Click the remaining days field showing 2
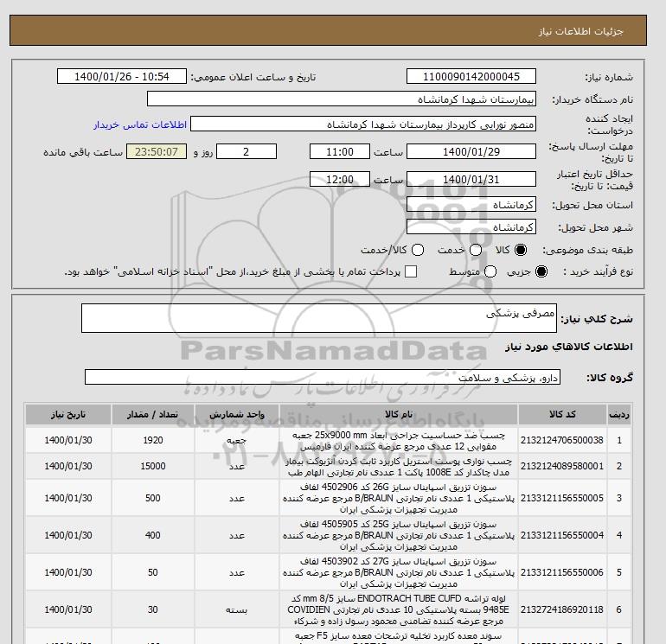 (x=247, y=151)
